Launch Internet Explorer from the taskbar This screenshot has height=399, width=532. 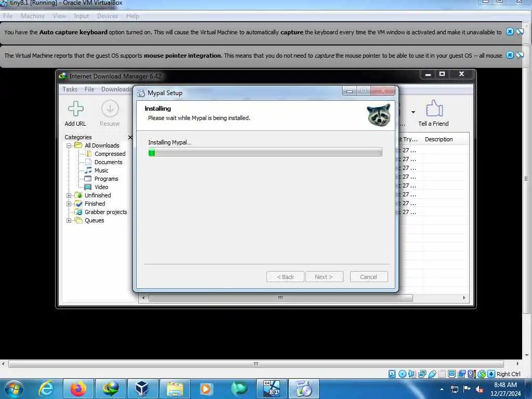[46, 389]
